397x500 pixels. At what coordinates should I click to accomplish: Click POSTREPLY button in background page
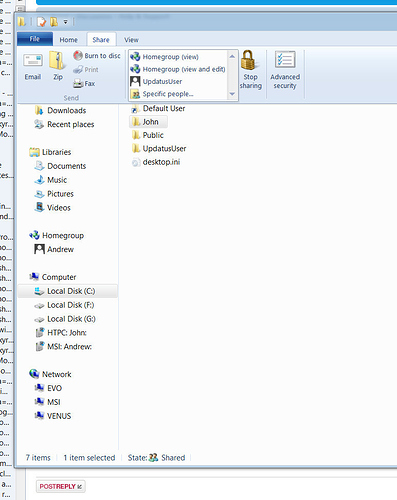(61, 487)
